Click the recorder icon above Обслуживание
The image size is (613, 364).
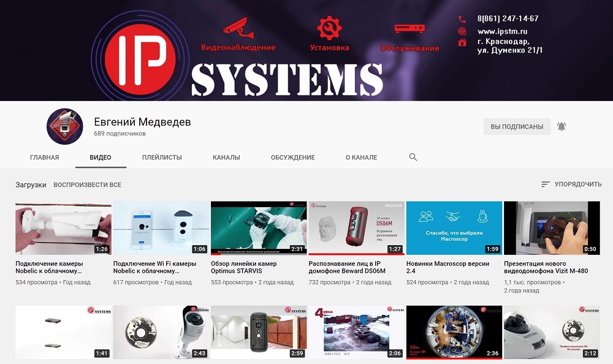[409, 28]
